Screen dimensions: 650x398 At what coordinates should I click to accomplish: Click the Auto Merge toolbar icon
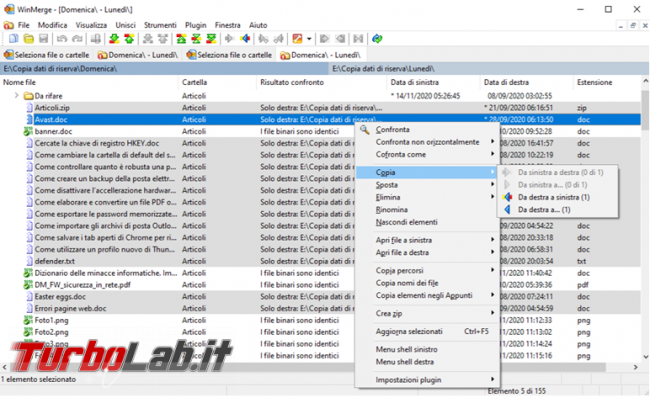pyautogui.click(x=358, y=39)
